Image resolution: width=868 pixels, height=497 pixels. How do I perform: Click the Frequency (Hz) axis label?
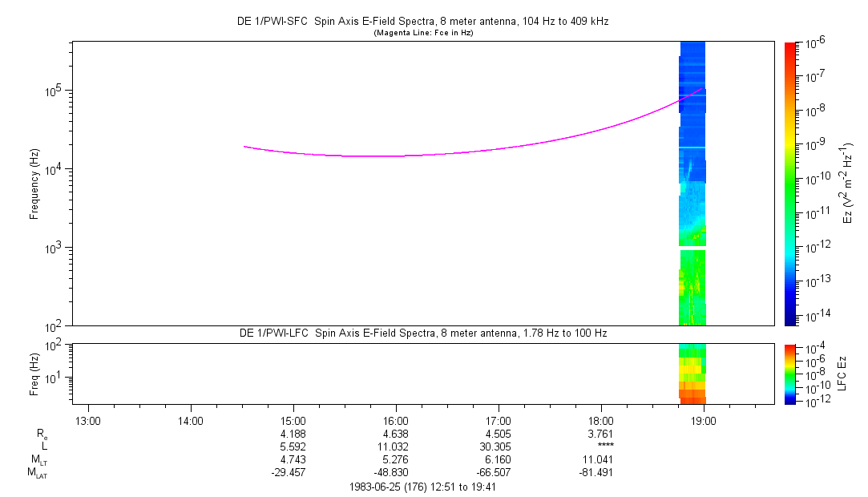34,184
